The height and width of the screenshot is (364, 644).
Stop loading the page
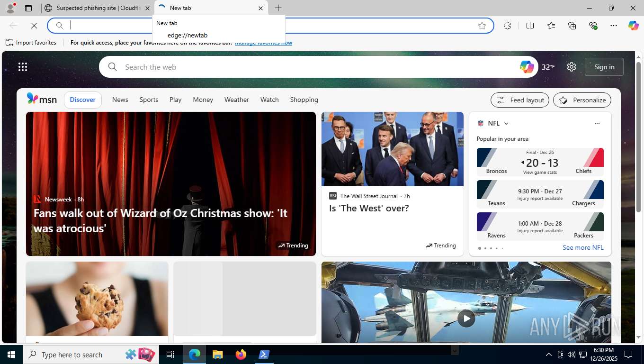[34, 26]
